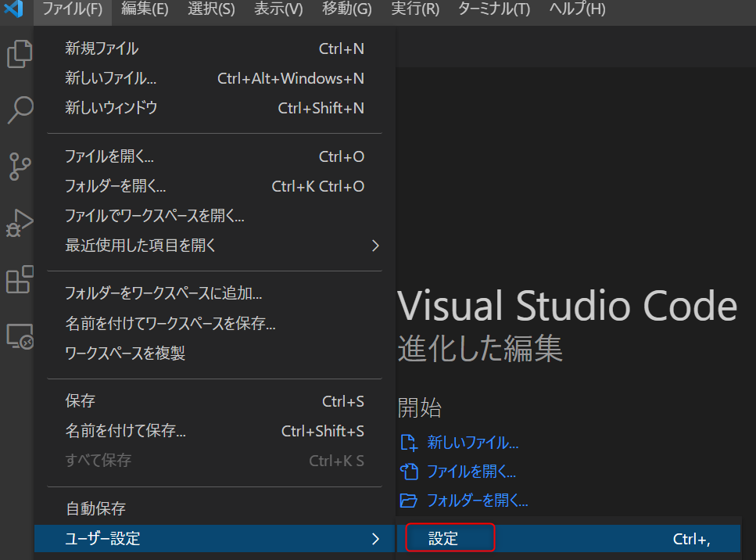Select フォルダーを開く... with Ctrl+K Ctrl+O shortcut
Viewport: 756px width, 560px height.
(214, 186)
